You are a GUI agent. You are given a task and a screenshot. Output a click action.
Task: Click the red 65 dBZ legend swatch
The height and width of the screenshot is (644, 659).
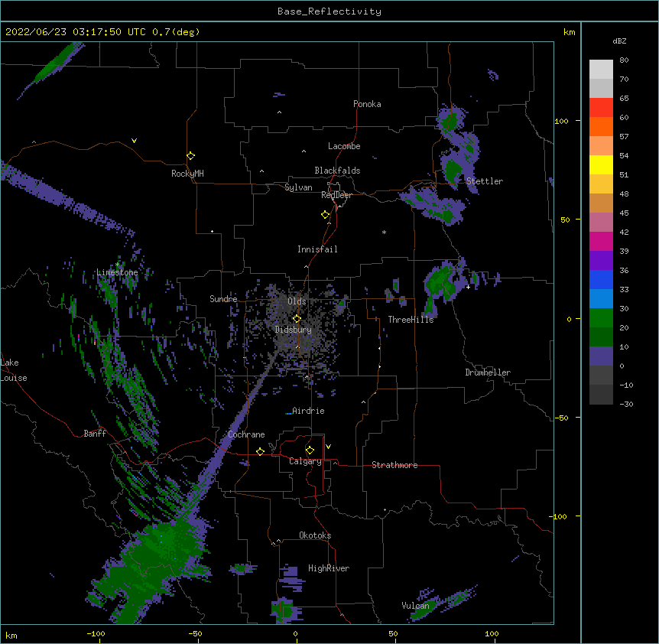[601, 108]
